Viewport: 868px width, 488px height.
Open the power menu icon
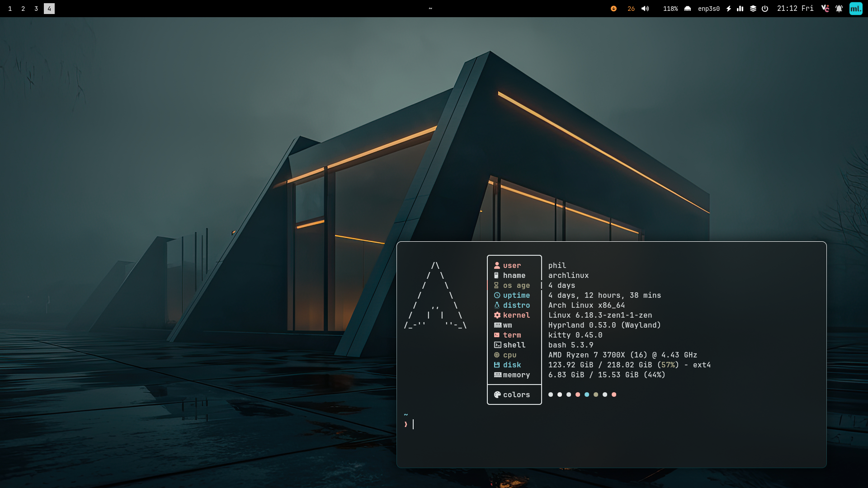[765, 9]
